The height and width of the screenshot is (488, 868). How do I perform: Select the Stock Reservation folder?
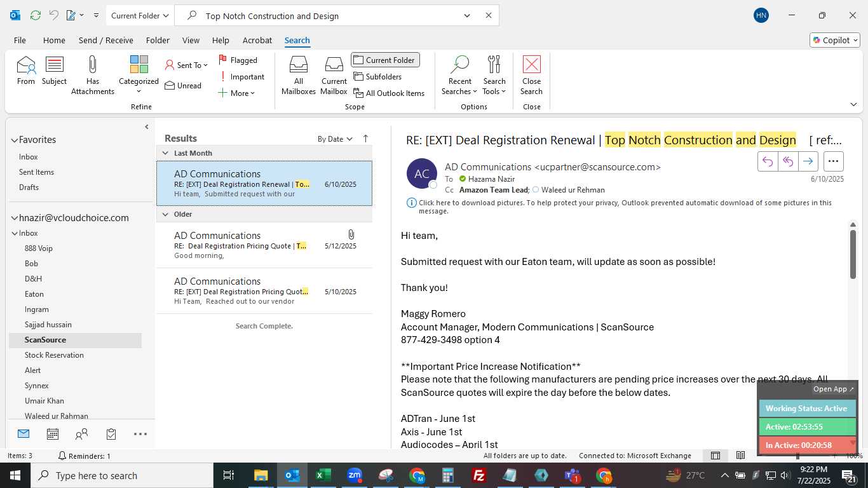54,355
